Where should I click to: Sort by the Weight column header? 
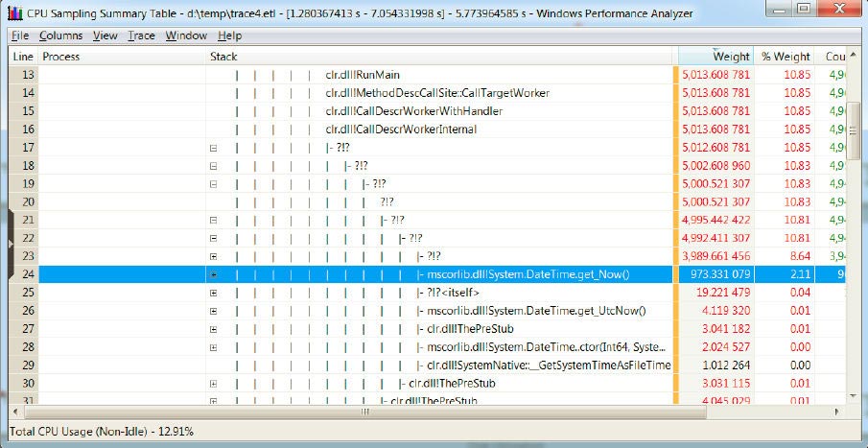pyautogui.click(x=716, y=56)
